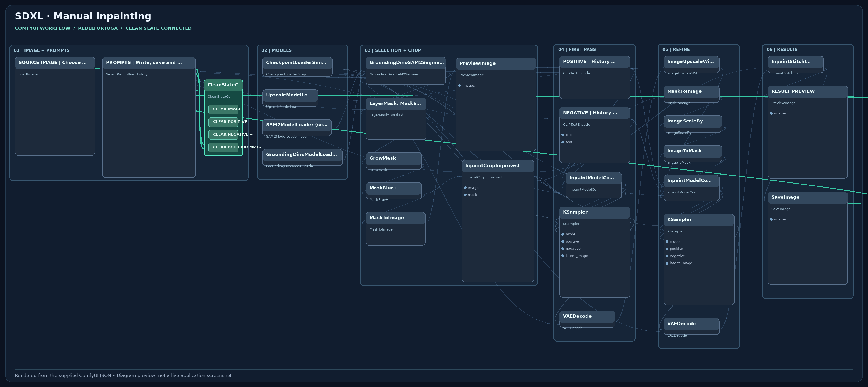Select the ImageToMask node
The width and height of the screenshot is (868, 387).
693,154
